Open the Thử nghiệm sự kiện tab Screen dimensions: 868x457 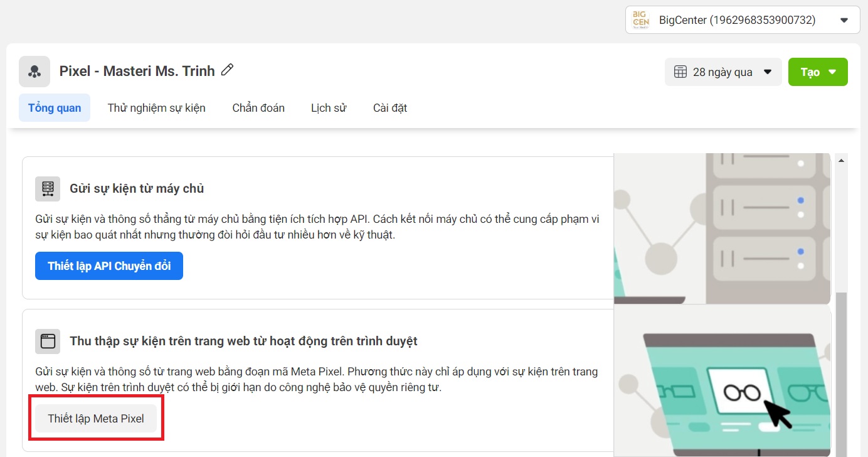(x=156, y=108)
